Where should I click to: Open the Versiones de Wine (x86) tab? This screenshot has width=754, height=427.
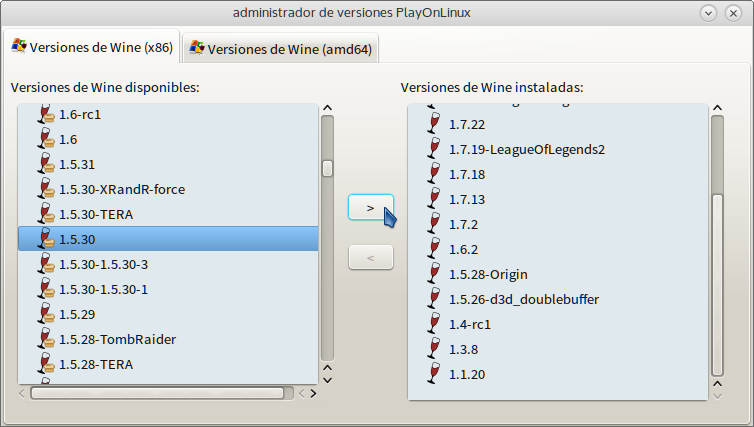coord(91,47)
